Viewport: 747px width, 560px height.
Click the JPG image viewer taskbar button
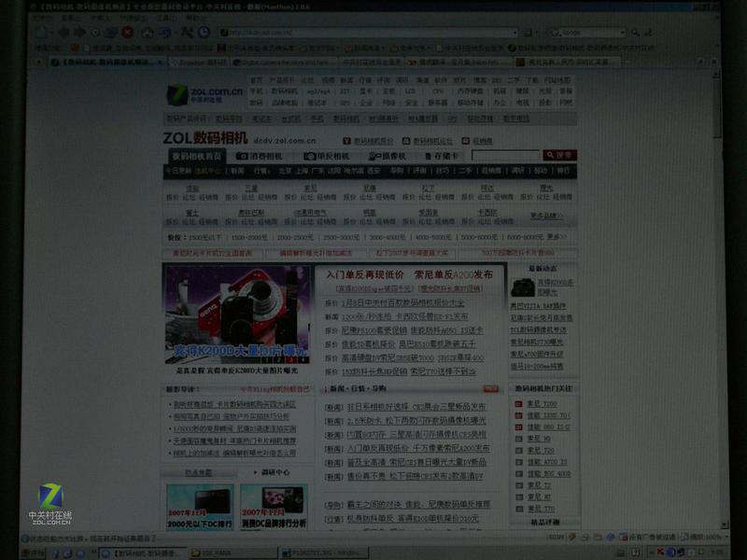coord(325,553)
